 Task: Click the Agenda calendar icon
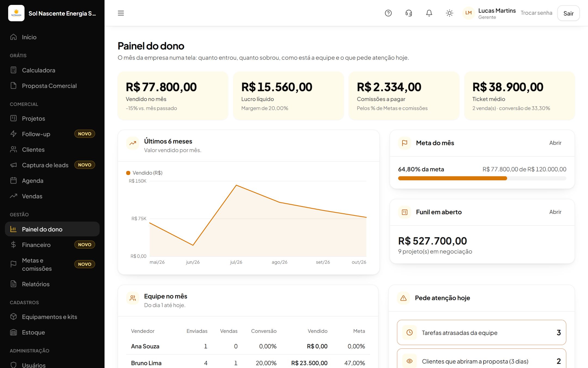13,180
